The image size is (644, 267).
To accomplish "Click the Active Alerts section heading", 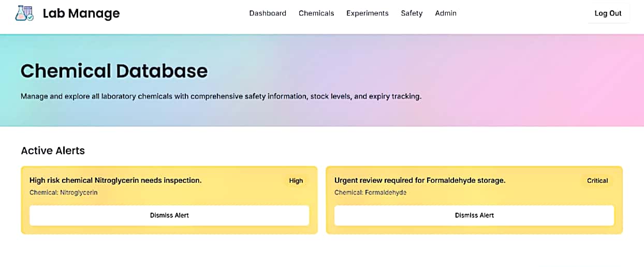I will click(x=53, y=151).
